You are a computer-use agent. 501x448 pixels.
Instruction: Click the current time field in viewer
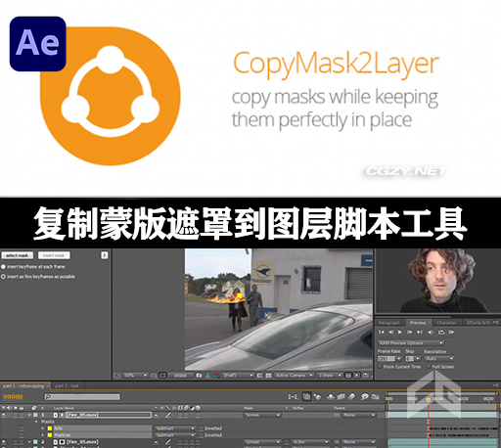click(x=181, y=376)
